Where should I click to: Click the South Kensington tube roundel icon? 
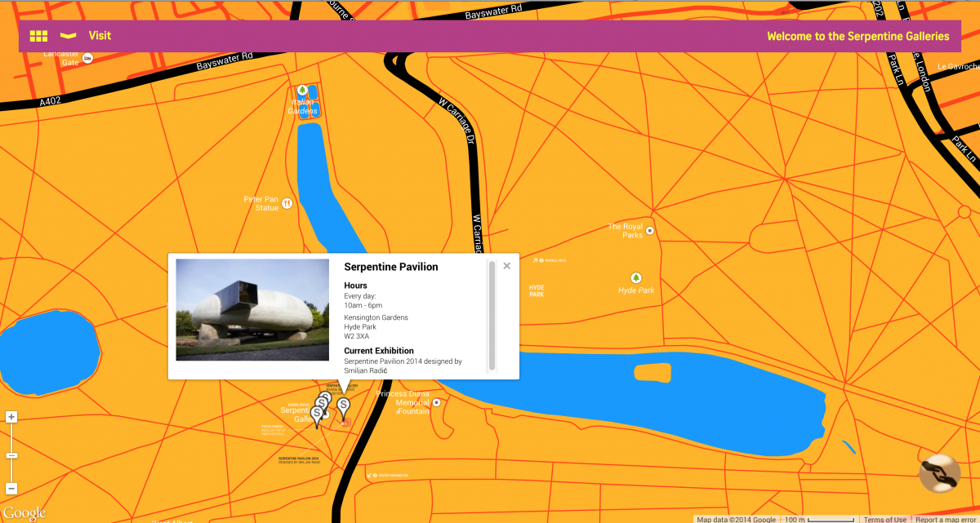pyautogui.click(x=373, y=476)
